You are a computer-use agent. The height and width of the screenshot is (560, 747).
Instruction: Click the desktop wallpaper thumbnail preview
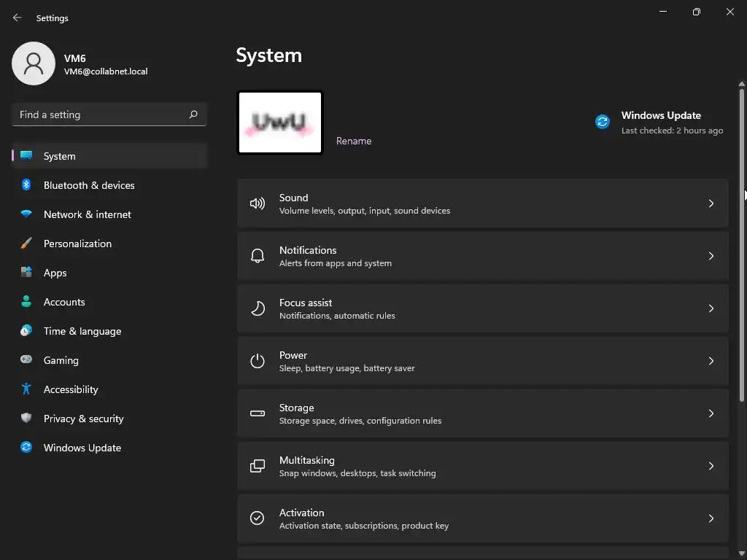pos(280,122)
